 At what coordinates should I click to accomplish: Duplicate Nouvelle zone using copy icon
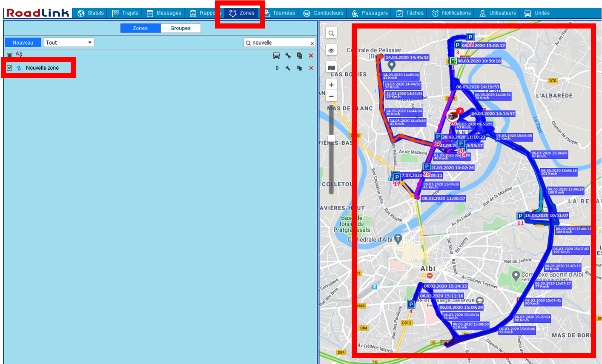(x=299, y=68)
